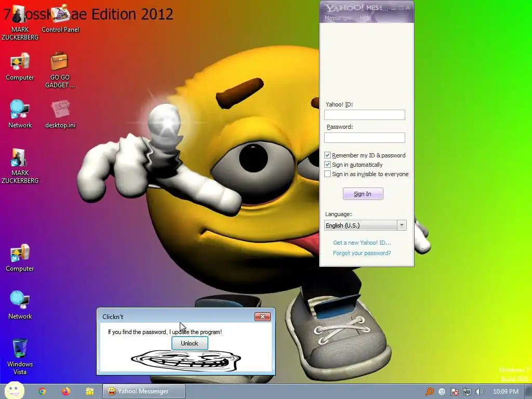The height and width of the screenshot is (399, 532).
Task: Open the GO GO GADGET briefcase icon
Action: point(60,70)
